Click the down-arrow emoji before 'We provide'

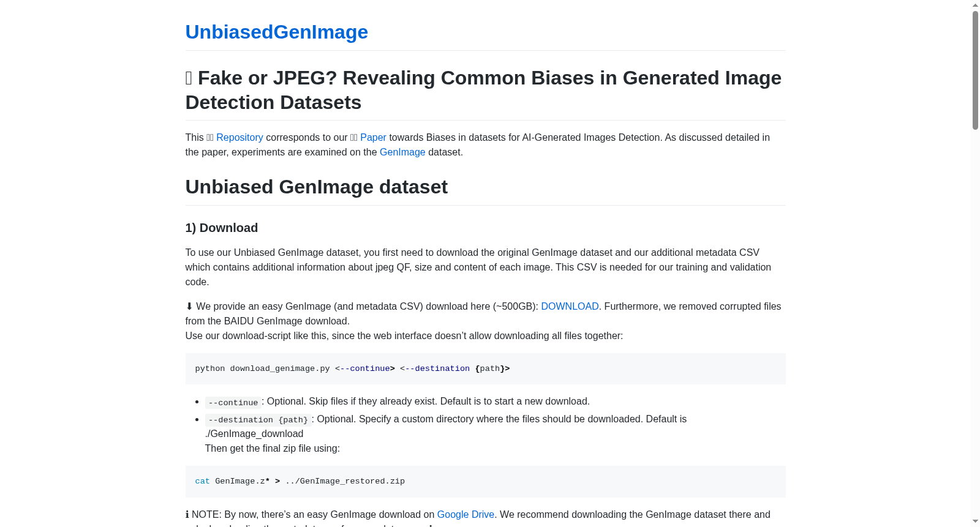click(189, 307)
